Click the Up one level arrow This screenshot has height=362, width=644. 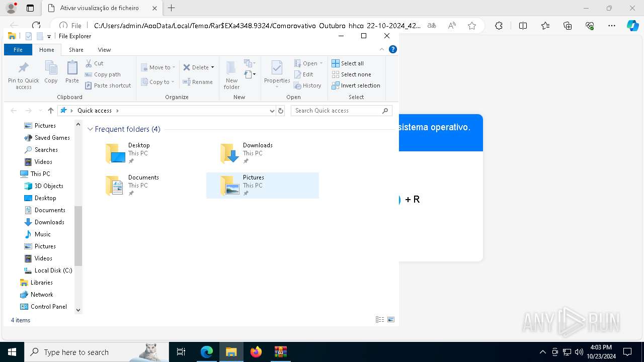coord(50,111)
